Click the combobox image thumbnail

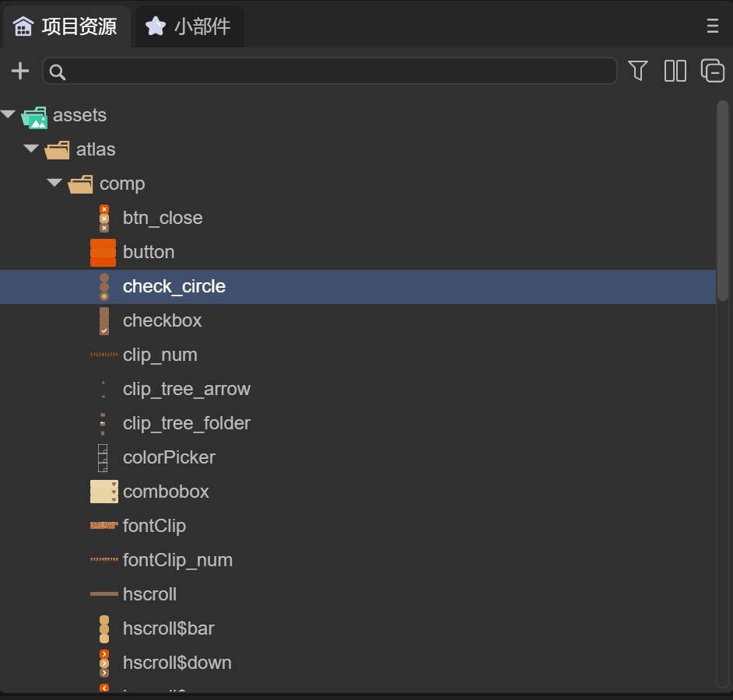point(103,492)
